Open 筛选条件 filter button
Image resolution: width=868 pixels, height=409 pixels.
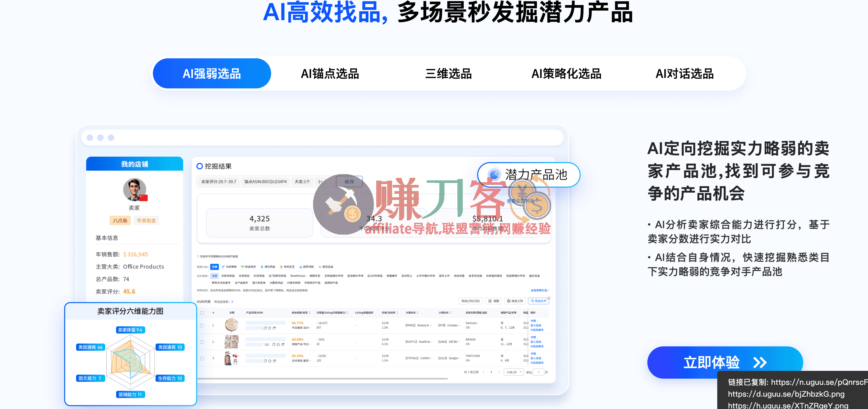[539, 301]
